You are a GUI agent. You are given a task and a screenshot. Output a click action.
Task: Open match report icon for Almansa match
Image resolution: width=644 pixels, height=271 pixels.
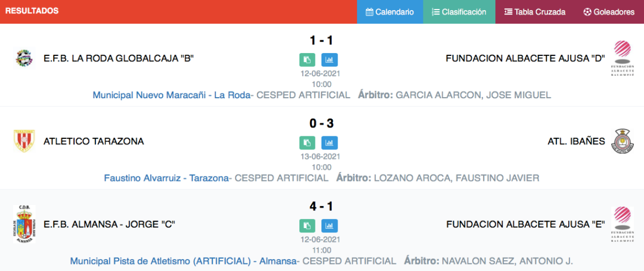point(307,225)
